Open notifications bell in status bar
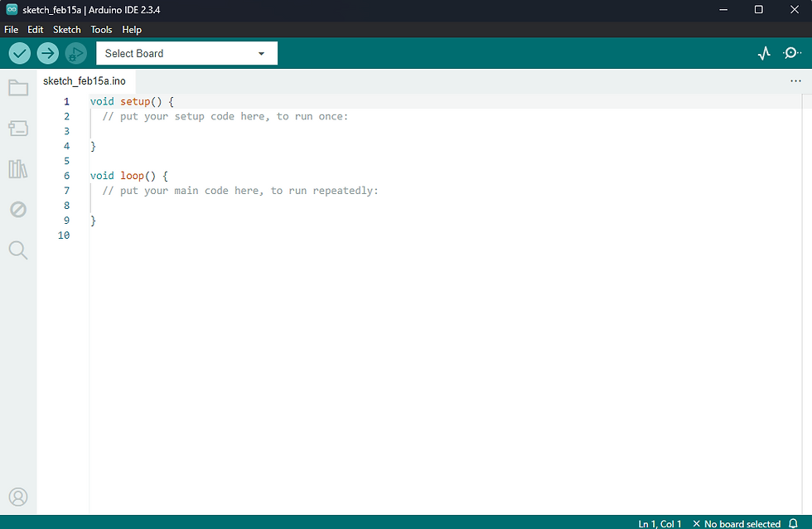The height and width of the screenshot is (529, 812). click(793, 523)
